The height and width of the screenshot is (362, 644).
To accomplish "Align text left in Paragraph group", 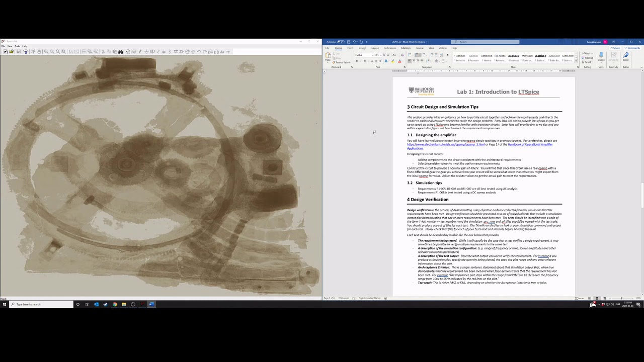I will click(x=410, y=61).
